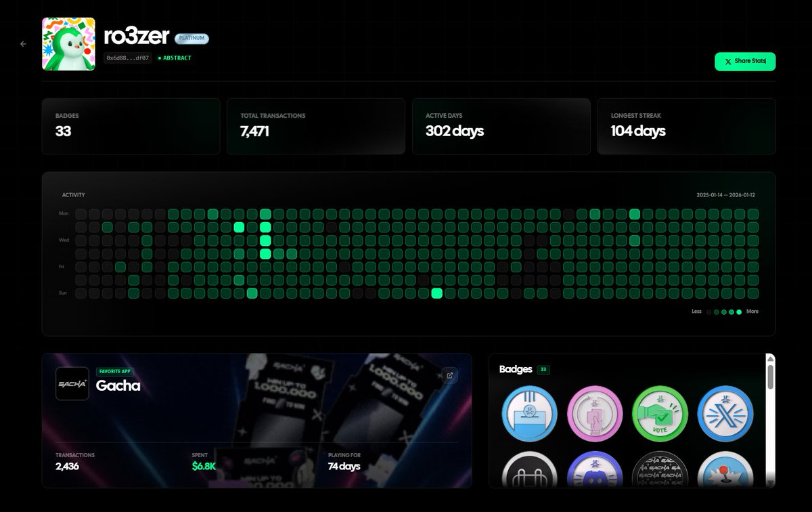Click the SPENT $6.8K value

(x=204, y=466)
